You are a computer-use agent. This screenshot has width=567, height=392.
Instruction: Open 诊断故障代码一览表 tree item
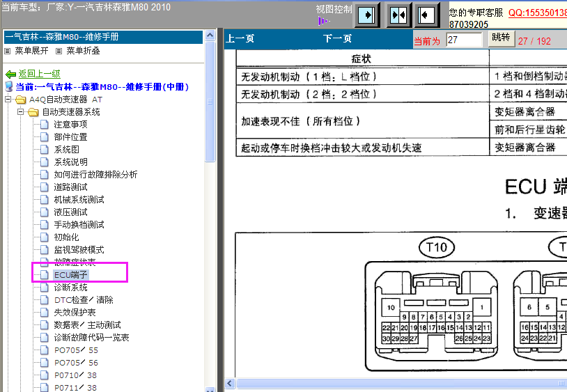[x=91, y=338]
